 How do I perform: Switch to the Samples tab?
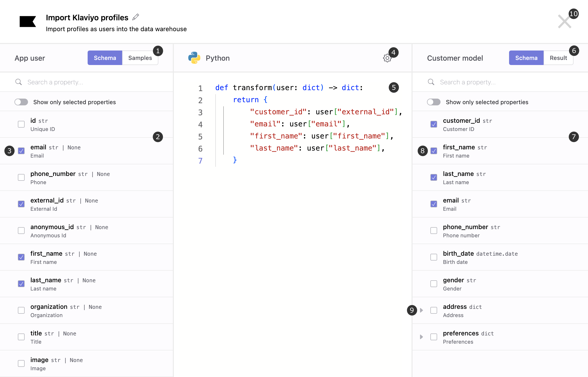coord(140,58)
